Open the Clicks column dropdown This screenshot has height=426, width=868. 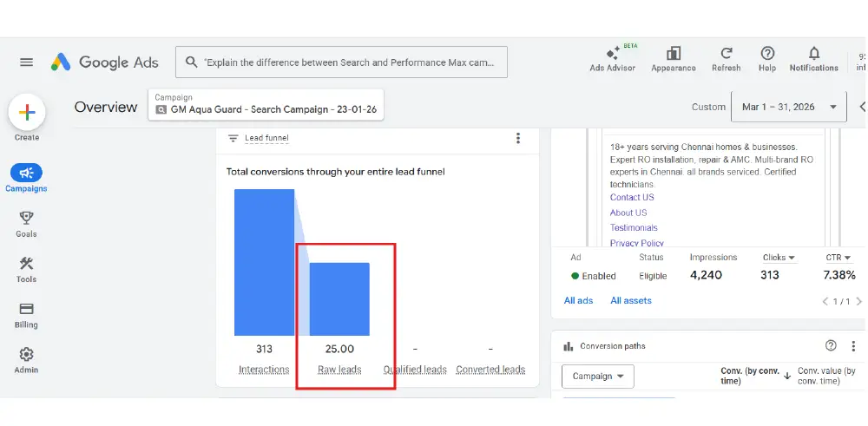pyautogui.click(x=779, y=258)
